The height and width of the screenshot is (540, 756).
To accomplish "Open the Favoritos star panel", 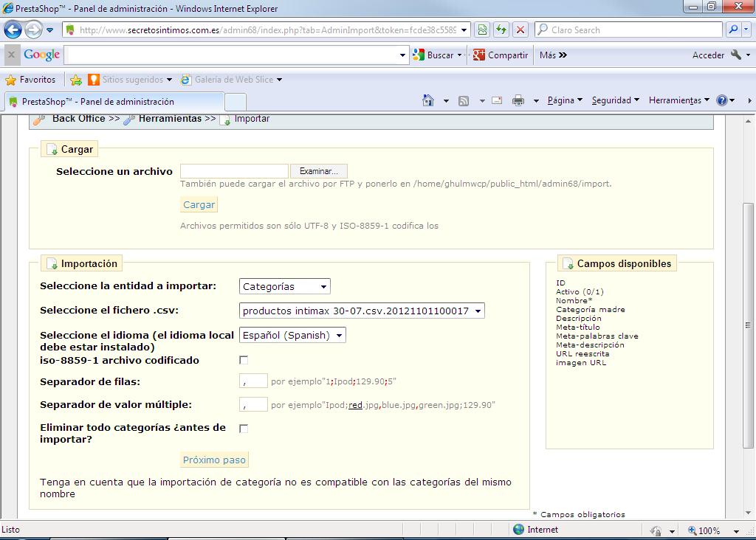I will coord(30,80).
